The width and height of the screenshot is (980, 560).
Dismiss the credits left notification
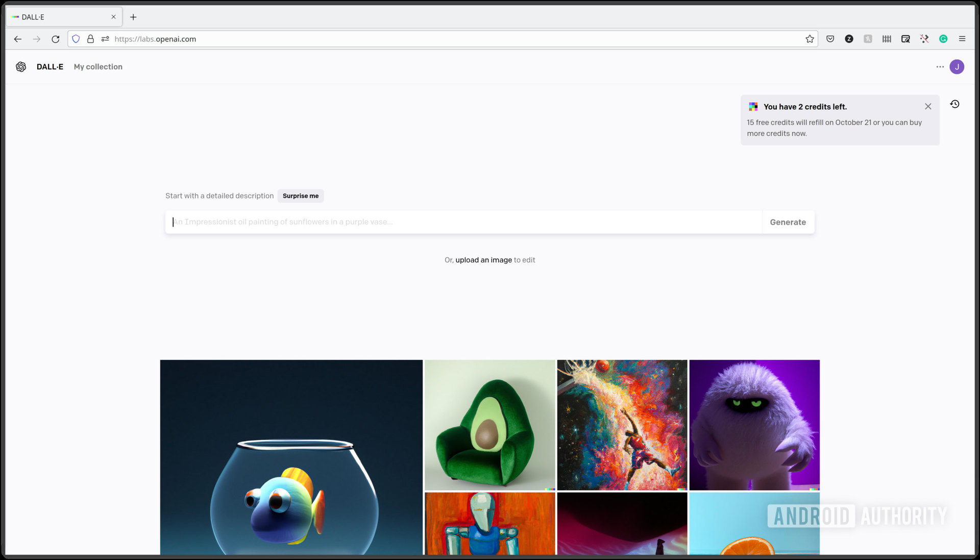(928, 107)
